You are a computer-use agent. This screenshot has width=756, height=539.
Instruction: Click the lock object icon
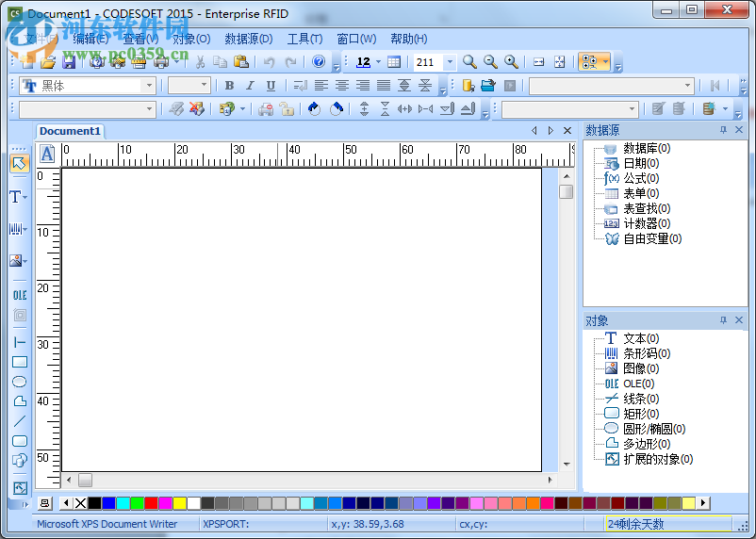(287, 109)
